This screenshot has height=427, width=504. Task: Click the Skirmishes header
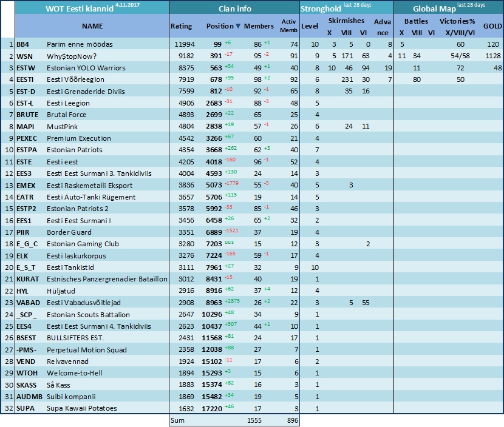click(x=346, y=21)
